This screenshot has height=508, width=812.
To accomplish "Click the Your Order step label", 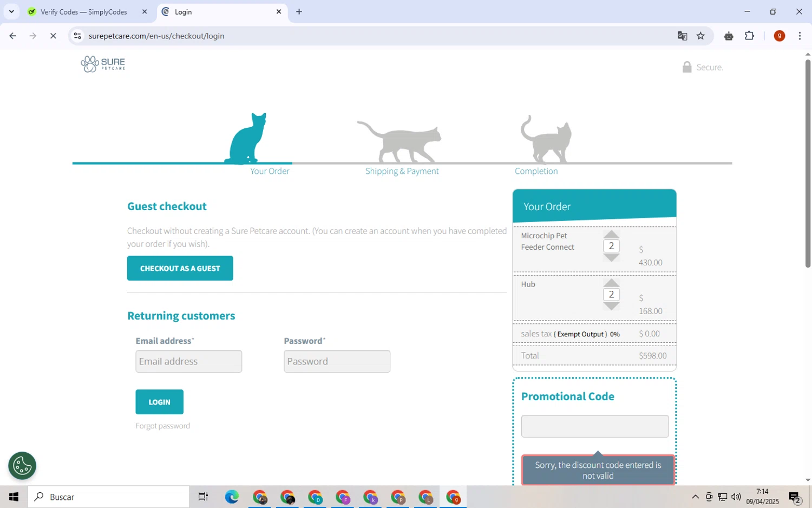I will (270, 171).
